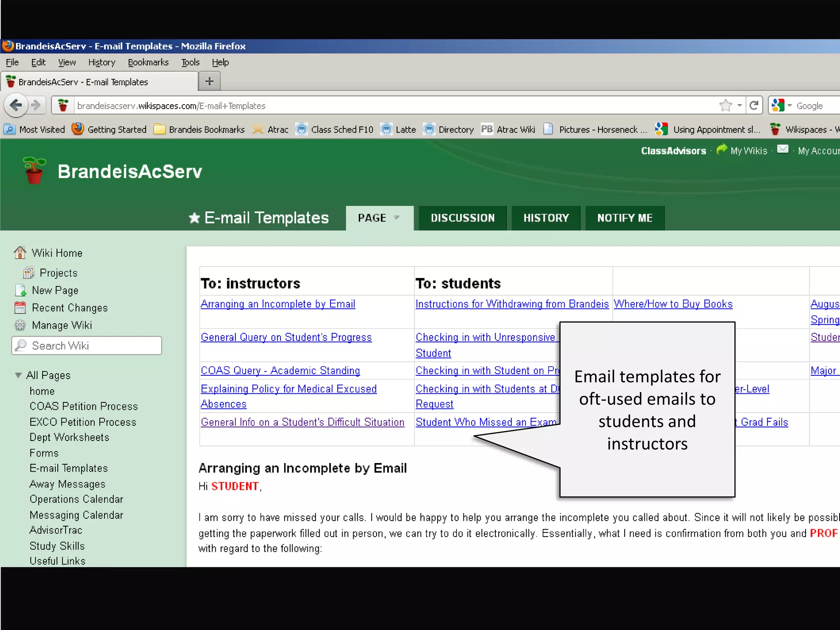Viewport: 840px width, 630px height.
Task: Switch to the DISCUSSION tab
Action: [x=463, y=218]
